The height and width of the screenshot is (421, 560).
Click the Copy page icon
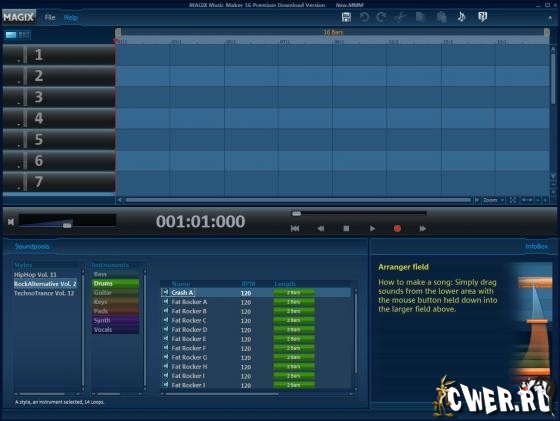pyautogui.click(x=420, y=17)
